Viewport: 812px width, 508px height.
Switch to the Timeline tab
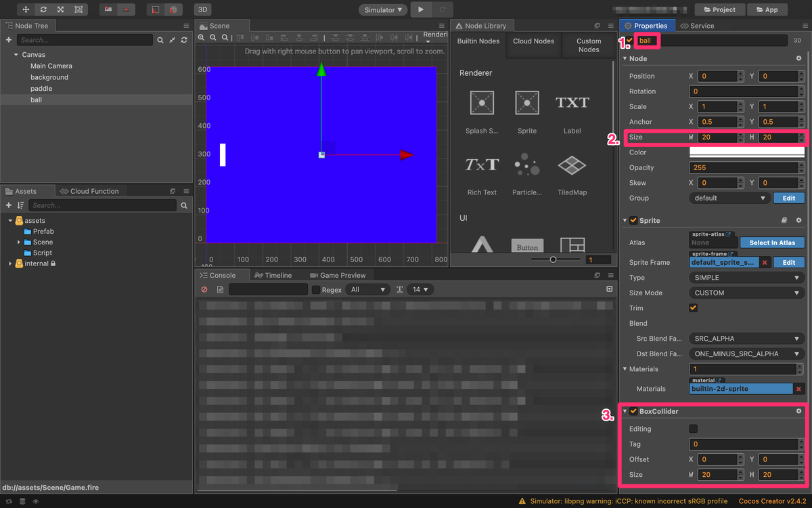click(x=273, y=275)
